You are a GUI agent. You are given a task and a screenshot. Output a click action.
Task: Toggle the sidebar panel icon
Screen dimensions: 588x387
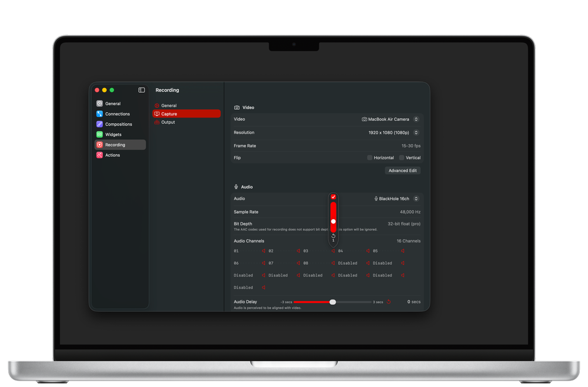tap(141, 90)
